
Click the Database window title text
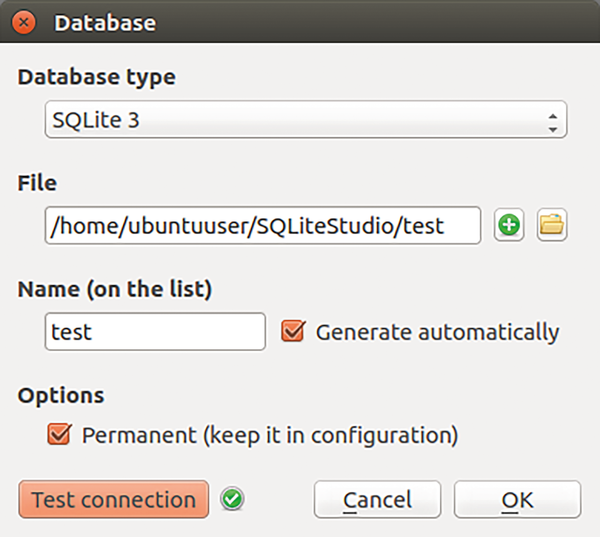105,23
